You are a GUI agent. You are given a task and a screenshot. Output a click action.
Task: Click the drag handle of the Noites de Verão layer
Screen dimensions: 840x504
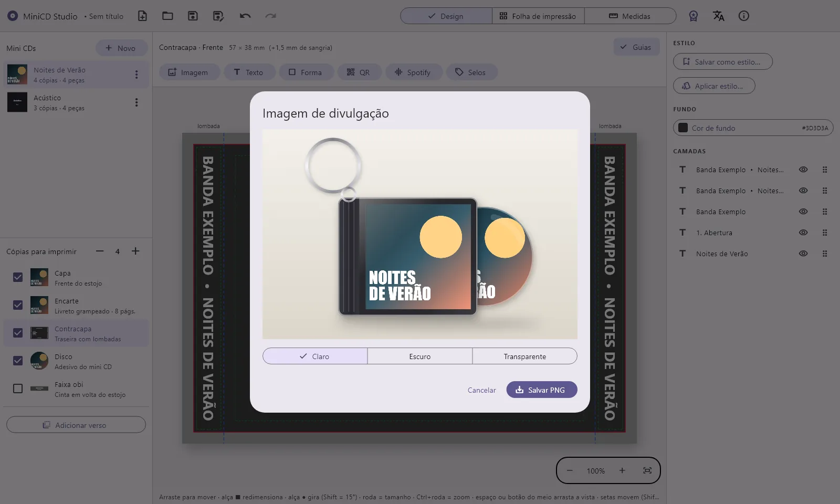pos(825,254)
